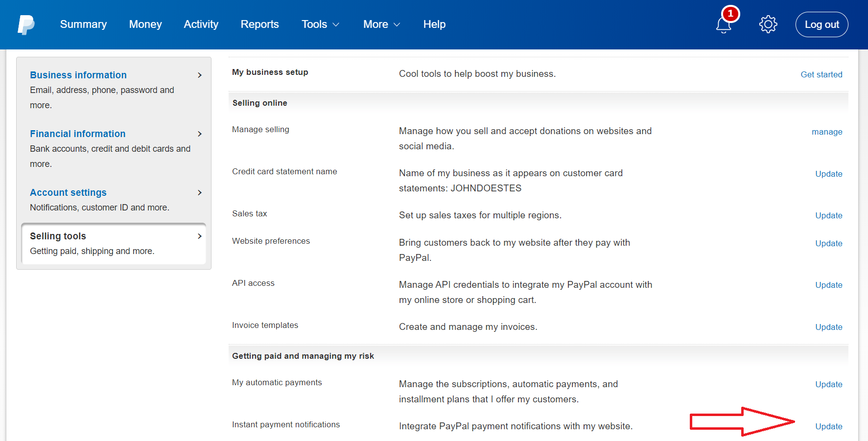
Task: Open the Account settings sidebar link
Action: (x=68, y=193)
